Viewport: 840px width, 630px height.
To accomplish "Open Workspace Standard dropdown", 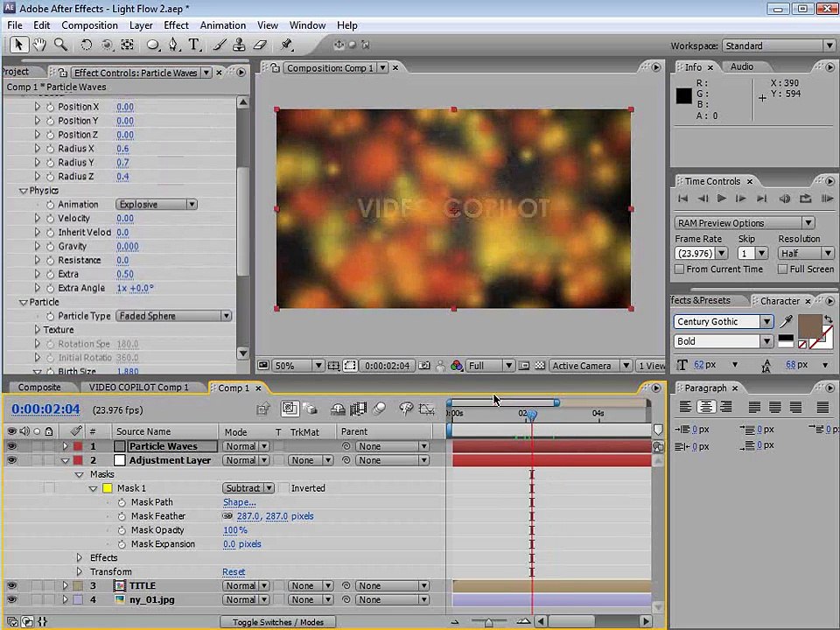I will click(779, 45).
